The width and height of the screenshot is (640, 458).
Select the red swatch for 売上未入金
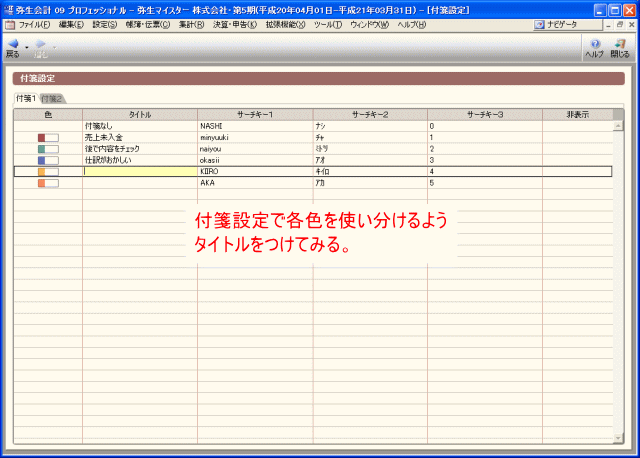point(48,138)
